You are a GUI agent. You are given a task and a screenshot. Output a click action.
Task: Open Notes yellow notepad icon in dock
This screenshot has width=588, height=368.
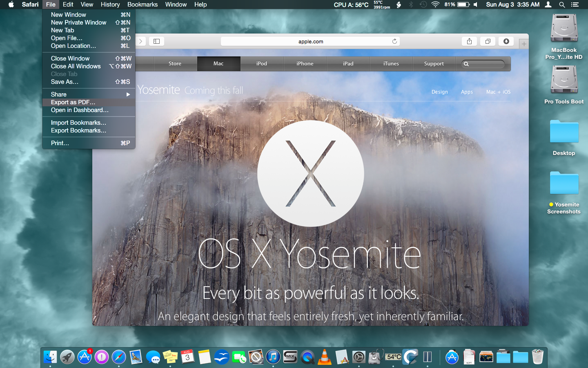tap(205, 357)
